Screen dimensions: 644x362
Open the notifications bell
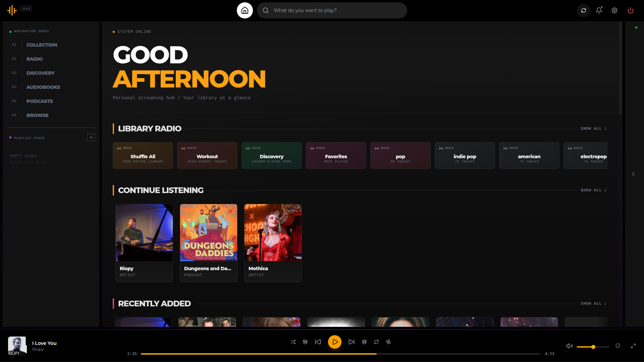599,10
